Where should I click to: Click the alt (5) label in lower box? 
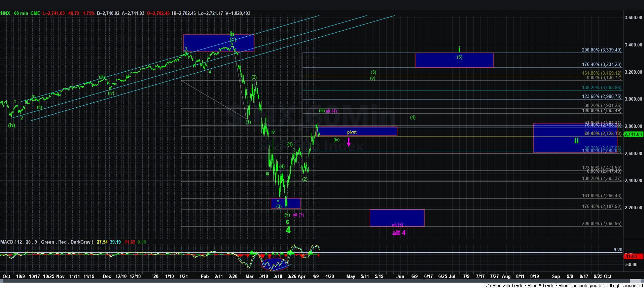pyautogui.click(x=397, y=225)
